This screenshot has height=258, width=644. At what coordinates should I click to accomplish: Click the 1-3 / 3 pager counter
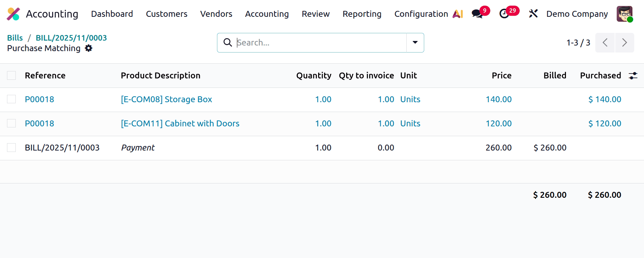[x=578, y=43]
